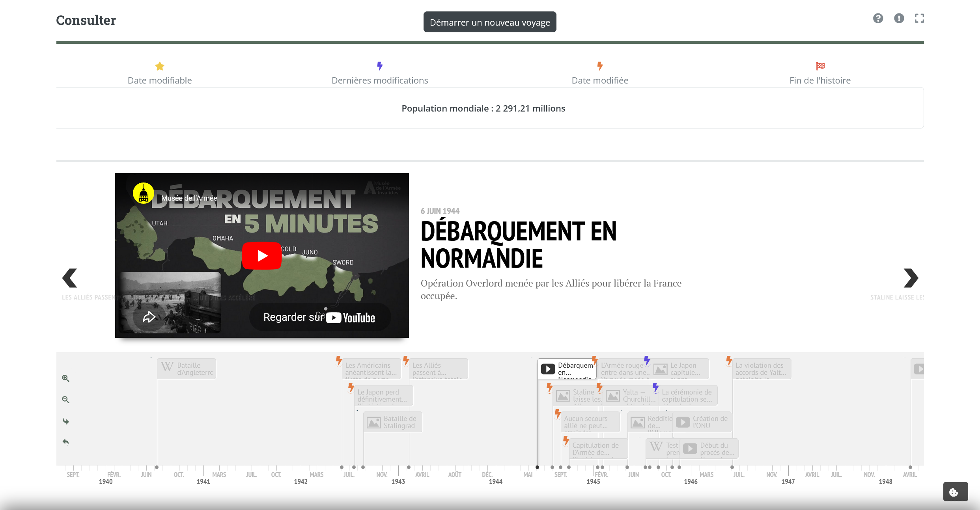Open Regarder sur YouTube link
The width and height of the screenshot is (980, 510).
[319, 317]
